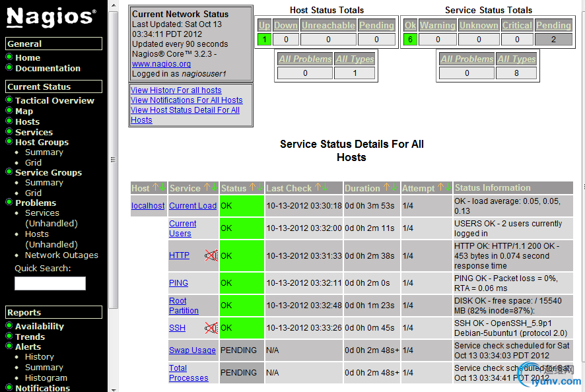Image resolution: width=585 pixels, height=392 pixels.
Task: Sort Service column descending arrow
Action: coord(214,187)
